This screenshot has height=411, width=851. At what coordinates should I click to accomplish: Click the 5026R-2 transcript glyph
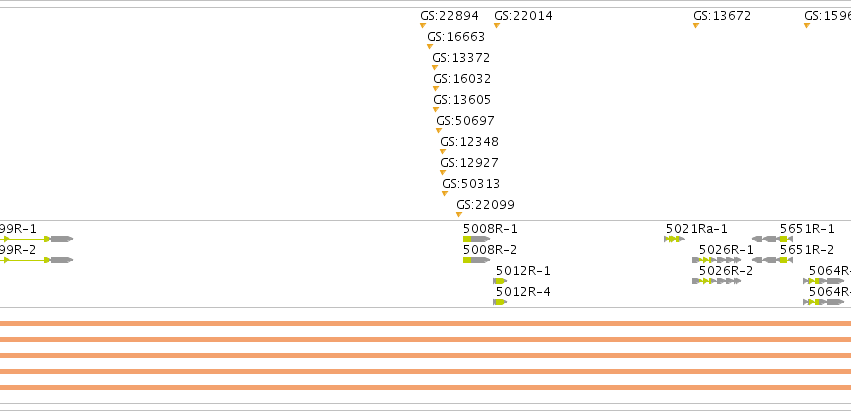(x=717, y=281)
